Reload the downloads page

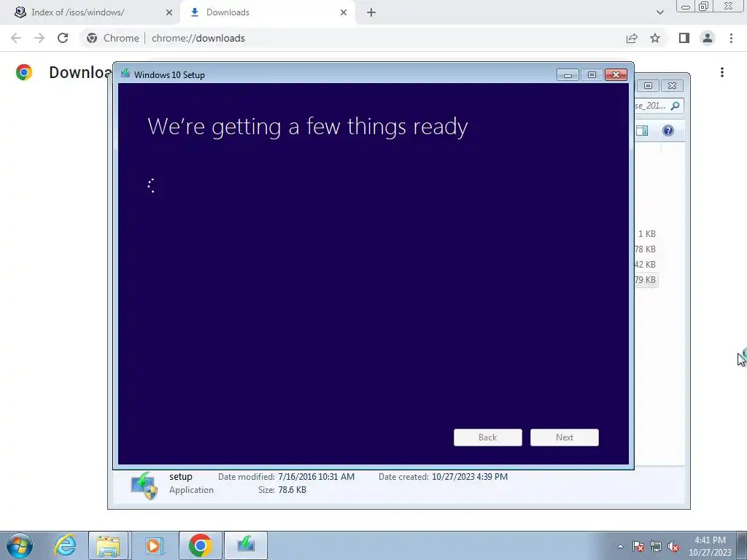(63, 38)
